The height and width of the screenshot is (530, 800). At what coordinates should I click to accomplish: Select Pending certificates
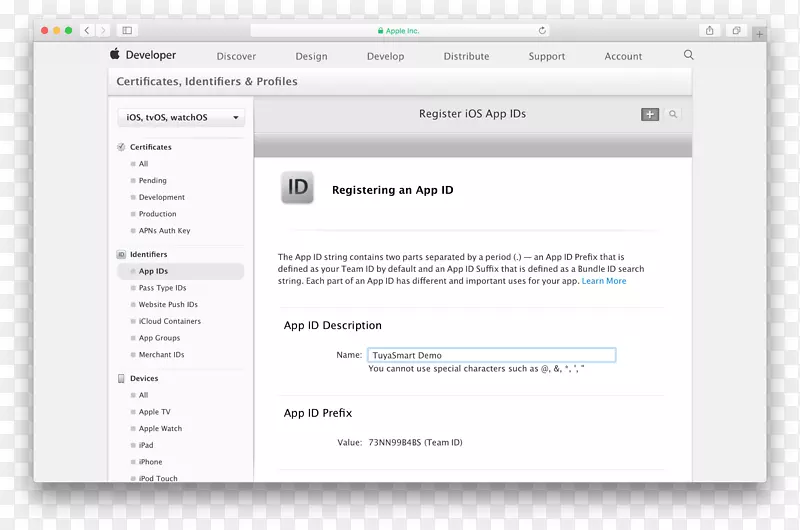coord(153,181)
